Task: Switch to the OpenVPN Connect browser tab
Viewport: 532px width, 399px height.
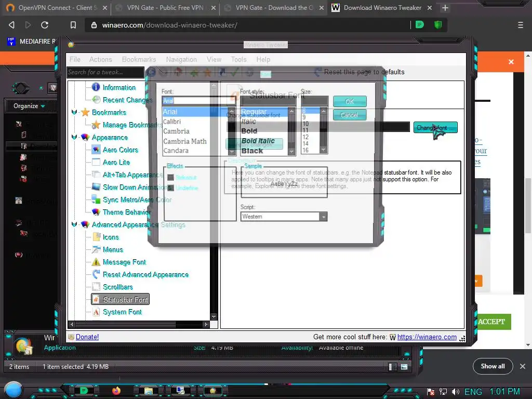Action: (57, 7)
